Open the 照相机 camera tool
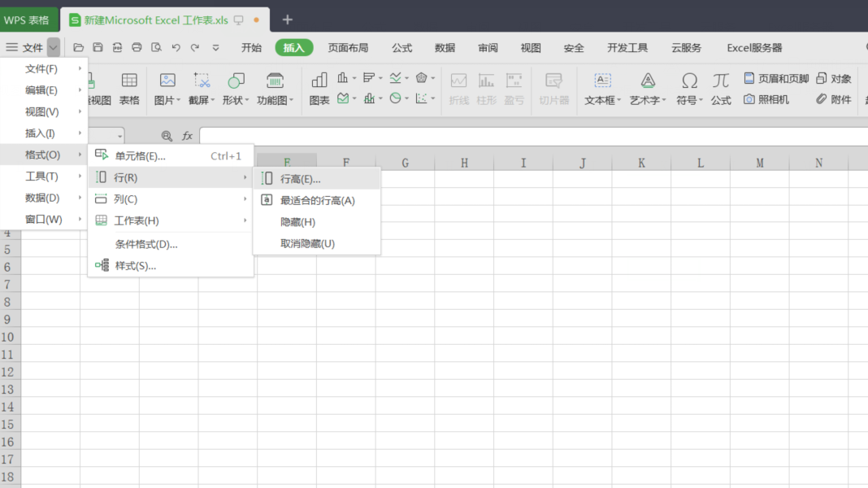 [766, 100]
